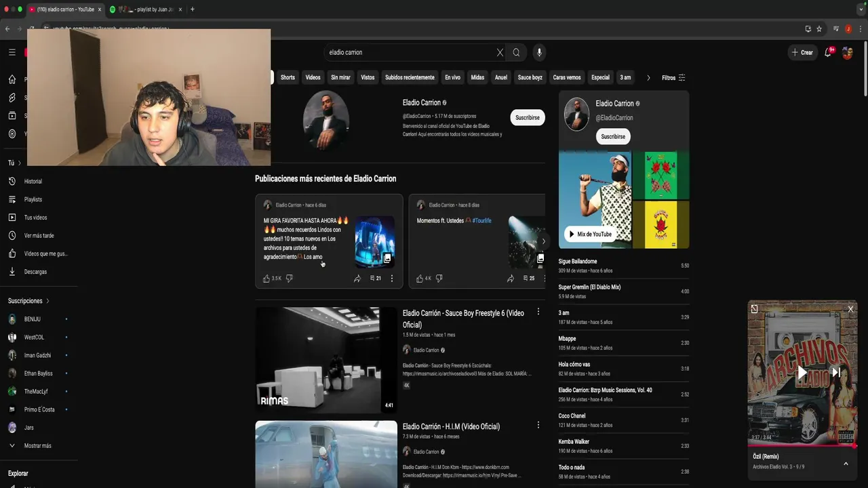
Task: Open more options on MI GIRA FAVORITA post
Action: pyautogui.click(x=391, y=279)
